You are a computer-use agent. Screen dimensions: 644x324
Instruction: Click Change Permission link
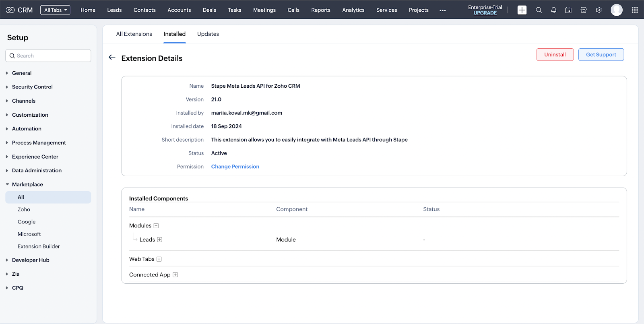235,167
